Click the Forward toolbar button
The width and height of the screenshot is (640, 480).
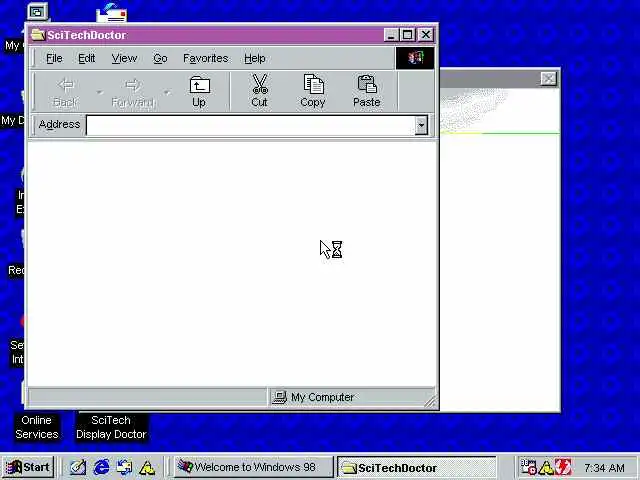[133, 92]
